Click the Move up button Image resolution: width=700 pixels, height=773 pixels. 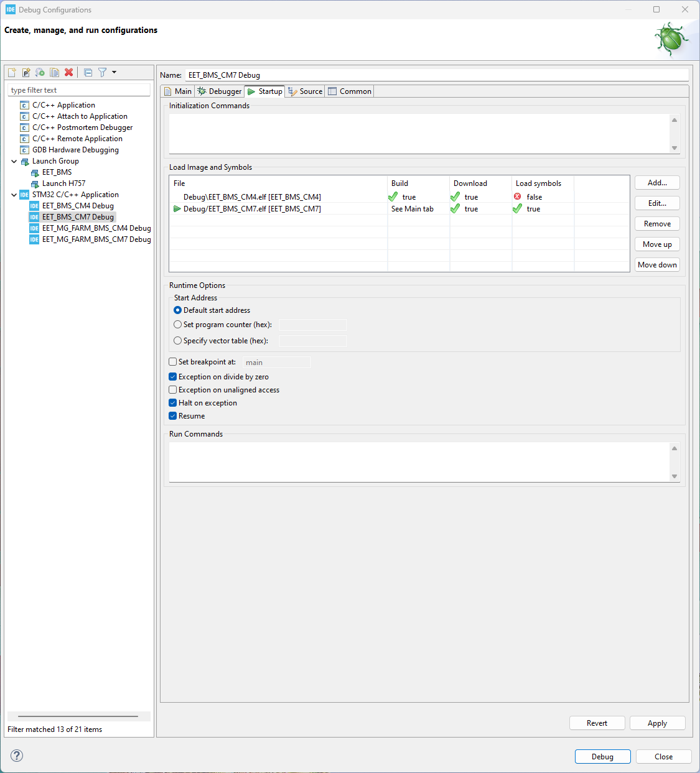[657, 244]
